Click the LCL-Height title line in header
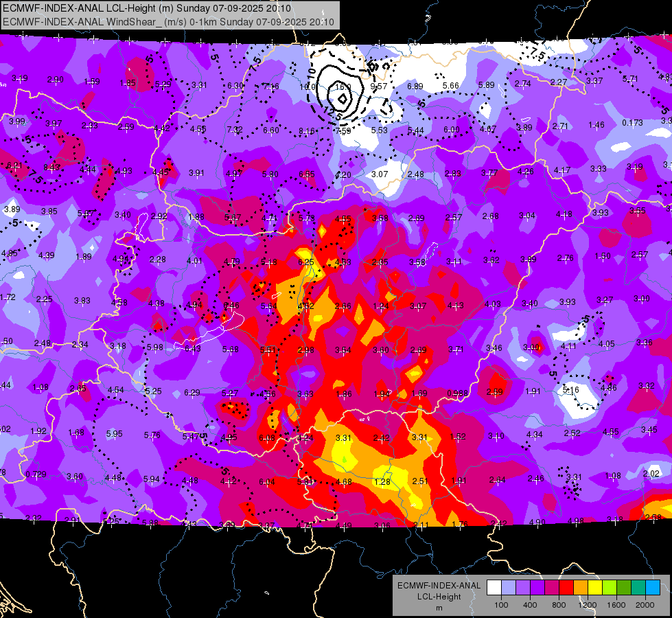Viewport: 672px width, 618px height. tap(147, 8)
